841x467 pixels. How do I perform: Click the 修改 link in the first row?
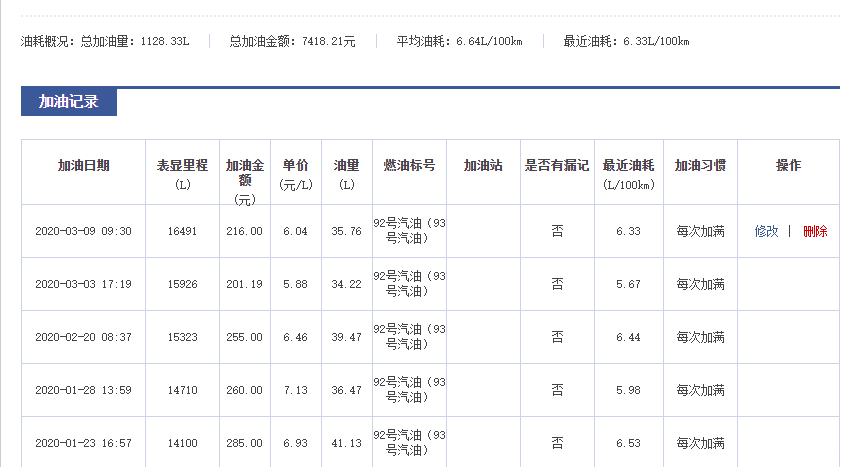point(766,231)
